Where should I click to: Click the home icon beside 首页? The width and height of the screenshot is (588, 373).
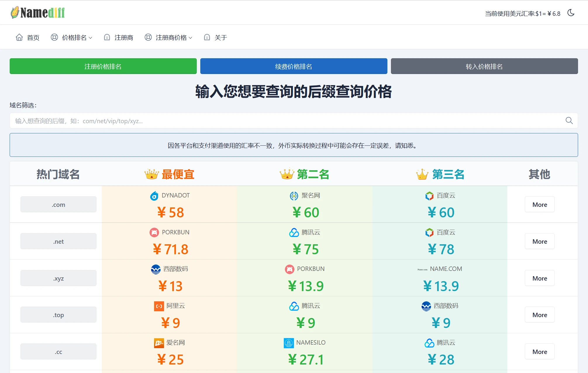point(19,37)
